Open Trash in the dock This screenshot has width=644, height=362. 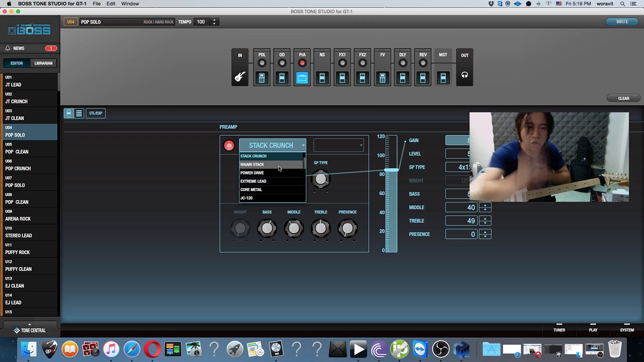coord(615,349)
